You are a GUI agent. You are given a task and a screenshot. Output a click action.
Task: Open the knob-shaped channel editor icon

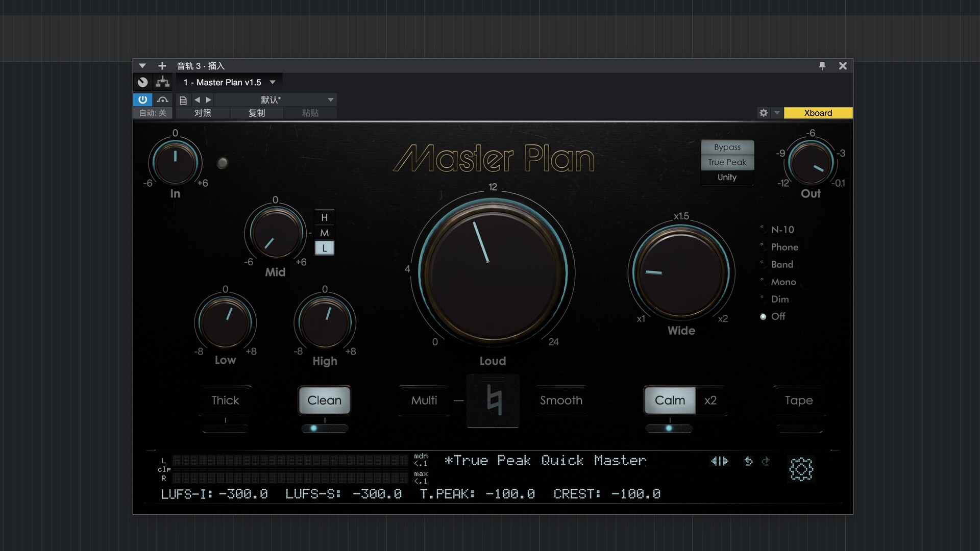(143, 82)
